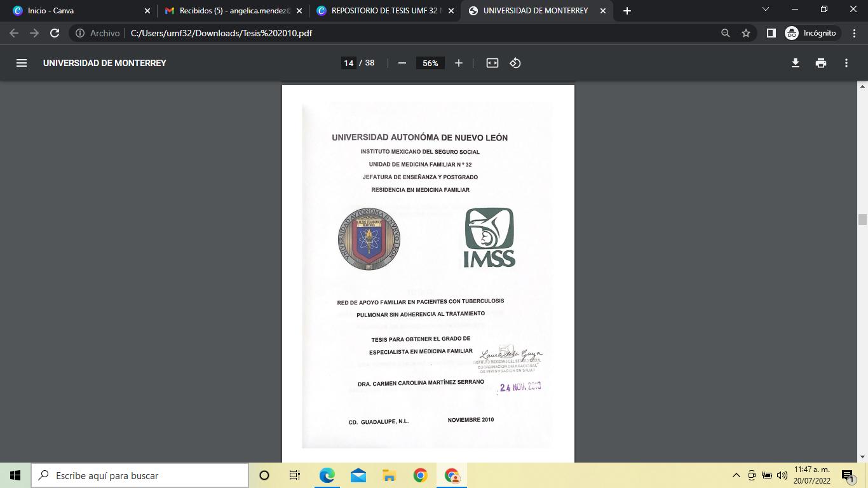The width and height of the screenshot is (868, 488).
Task: Open the PDF viewer sidebar menu
Action: tap(22, 63)
